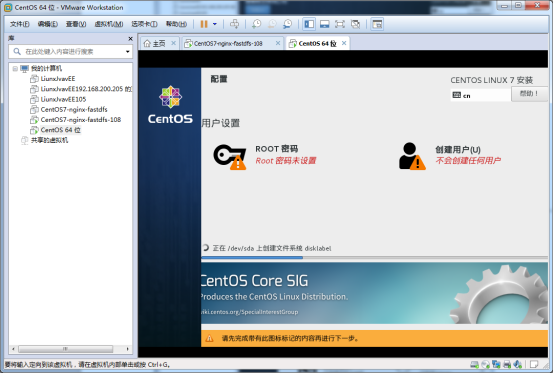Select the LiunxJvavEE105 virtual machine
This screenshot has height=373, width=553.
pyautogui.click(x=63, y=99)
